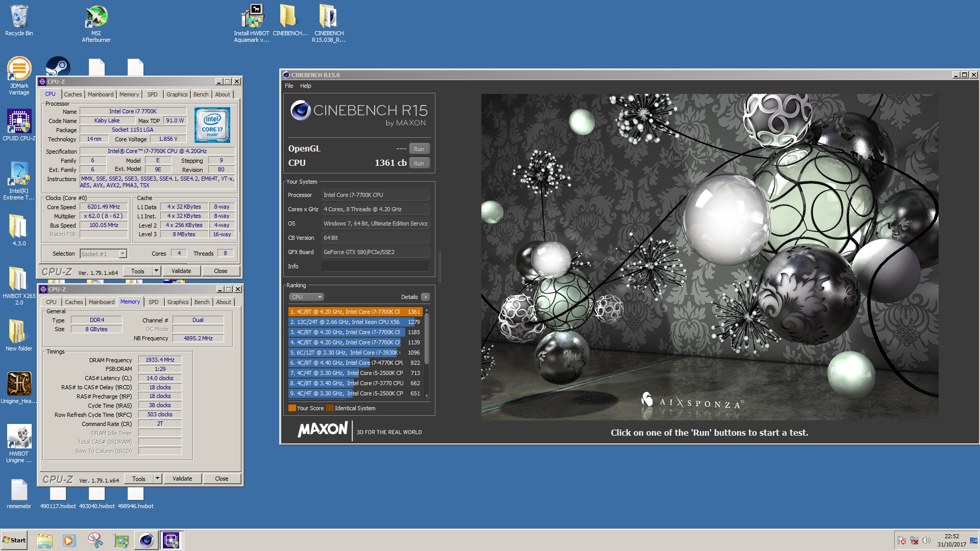Open the Recycle Bin desktop icon
Image resolution: width=980 pixels, height=551 pixels.
pos(19,20)
